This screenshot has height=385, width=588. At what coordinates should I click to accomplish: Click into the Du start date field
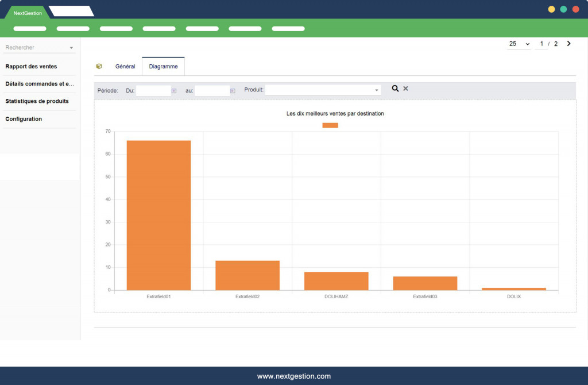(153, 91)
